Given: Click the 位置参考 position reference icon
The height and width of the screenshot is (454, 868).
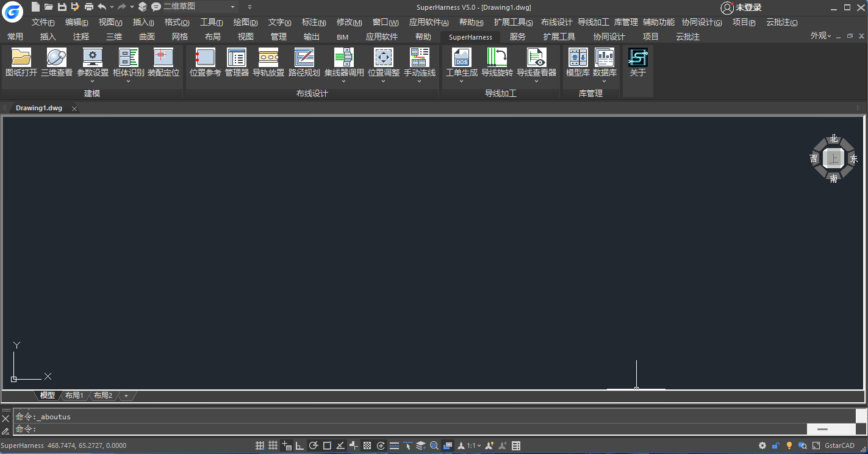Looking at the screenshot, I should (x=206, y=63).
